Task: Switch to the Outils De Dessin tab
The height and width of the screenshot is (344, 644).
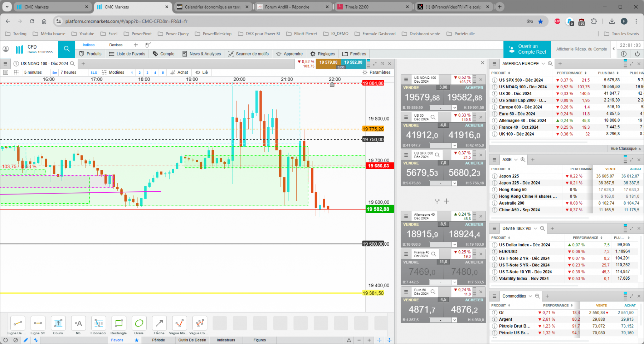Action: (192, 340)
